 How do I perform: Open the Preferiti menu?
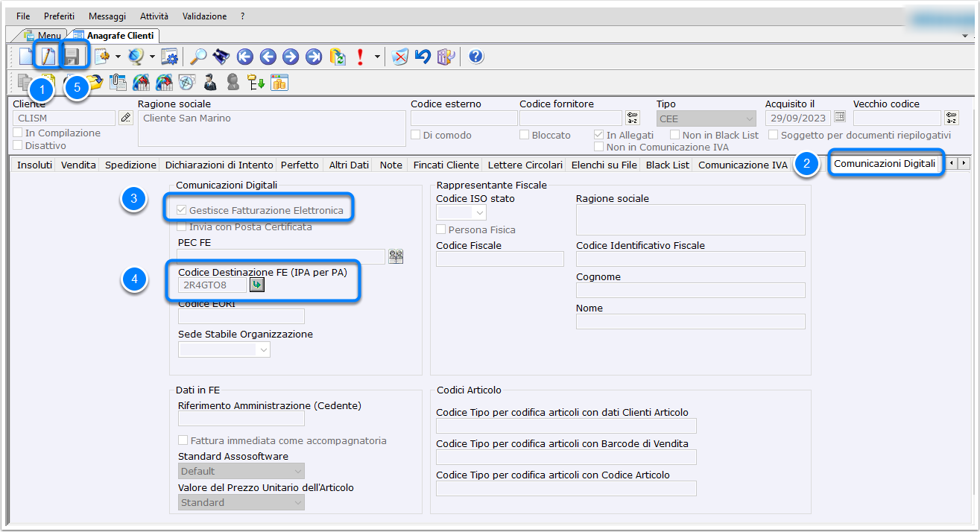pyautogui.click(x=59, y=16)
